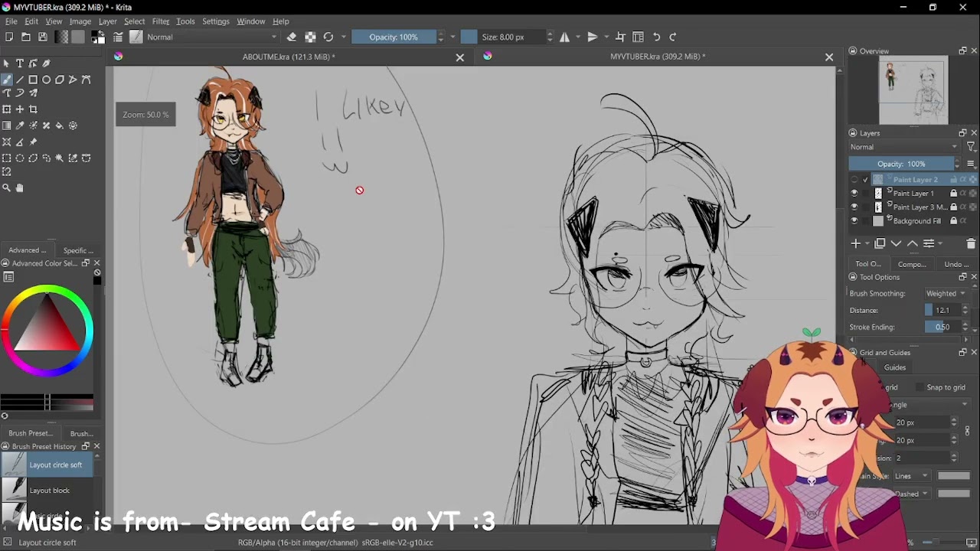Viewport: 980px width, 551px height.
Task: Move the layer up with arrow
Action: (913, 243)
